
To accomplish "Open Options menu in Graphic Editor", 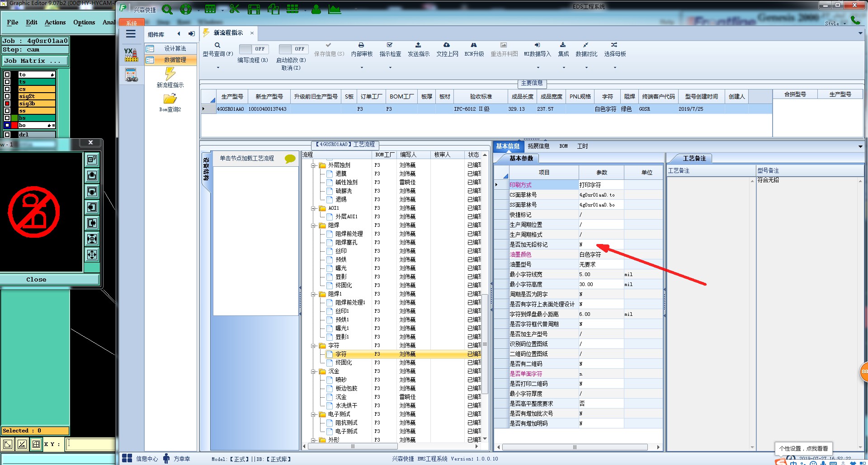I will pyautogui.click(x=84, y=22).
